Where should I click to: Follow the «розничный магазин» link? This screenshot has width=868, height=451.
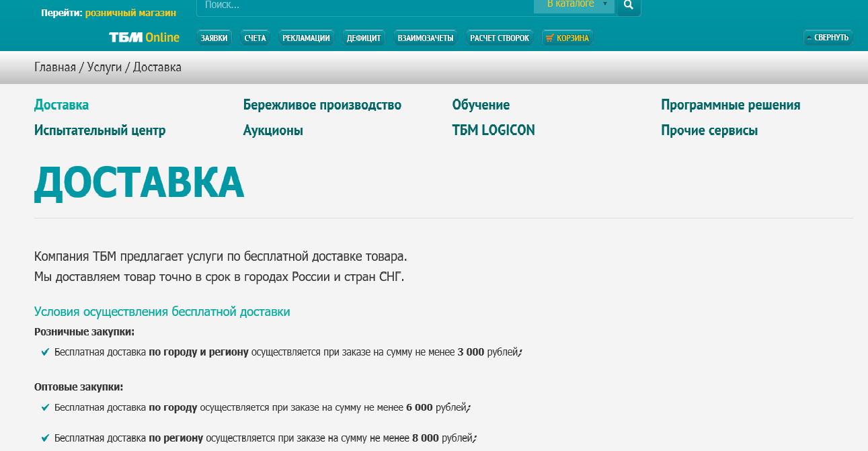(130, 13)
